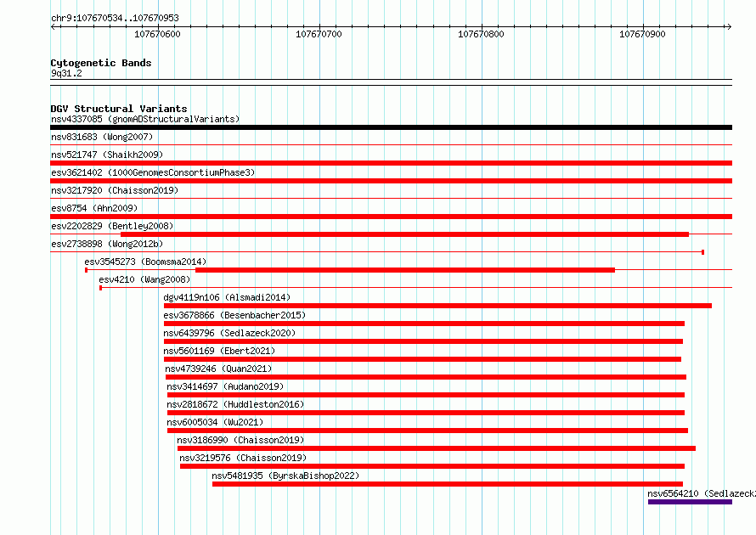Viewport: 756px width, 535px height.
Task: Select the purple nsv6564210 variant bar
Action: (x=690, y=502)
